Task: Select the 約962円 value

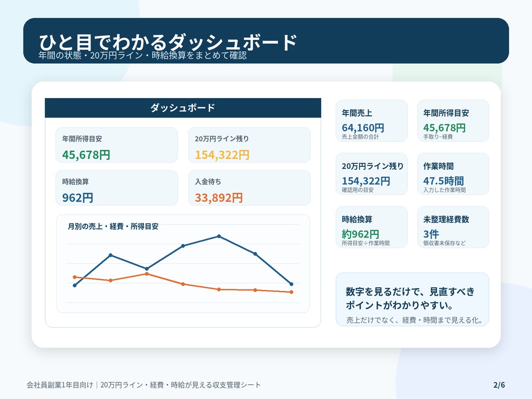Action: (361, 234)
